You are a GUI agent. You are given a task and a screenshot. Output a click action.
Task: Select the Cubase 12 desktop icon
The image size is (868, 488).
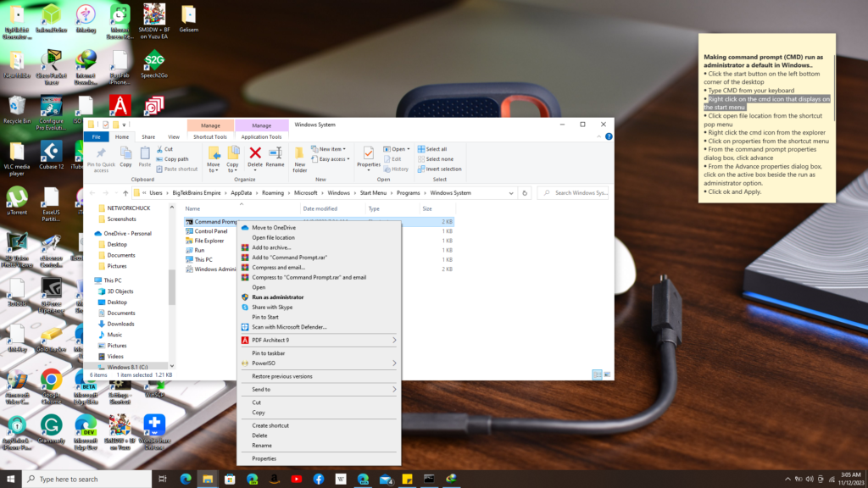[51, 156]
